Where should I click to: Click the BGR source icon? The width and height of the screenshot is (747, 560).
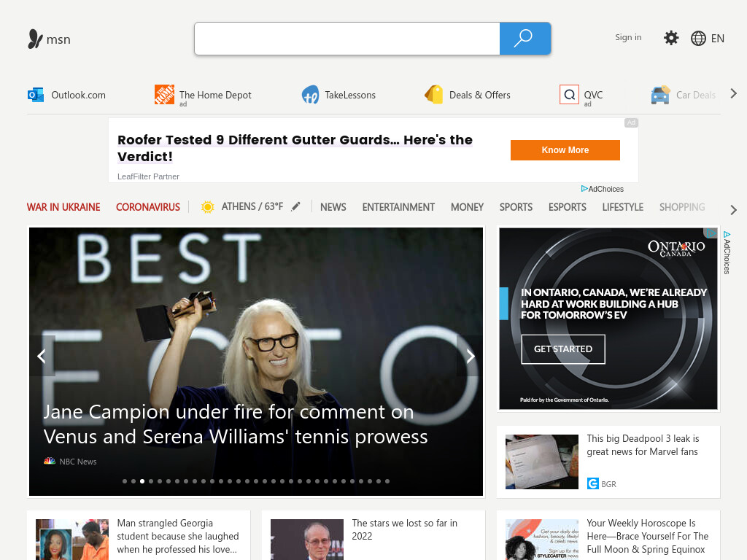[x=592, y=483]
